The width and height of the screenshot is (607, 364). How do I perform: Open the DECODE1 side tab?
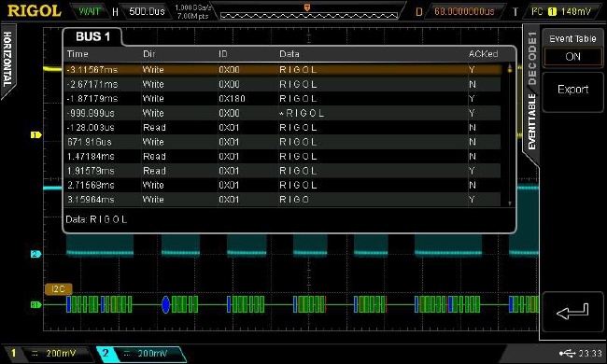point(532,58)
